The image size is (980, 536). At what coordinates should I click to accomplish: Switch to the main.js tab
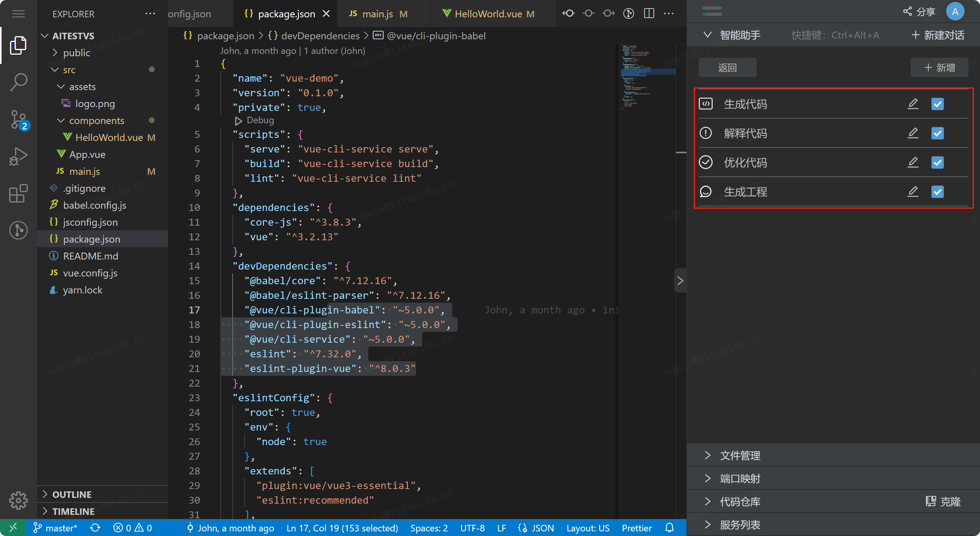click(x=378, y=14)
